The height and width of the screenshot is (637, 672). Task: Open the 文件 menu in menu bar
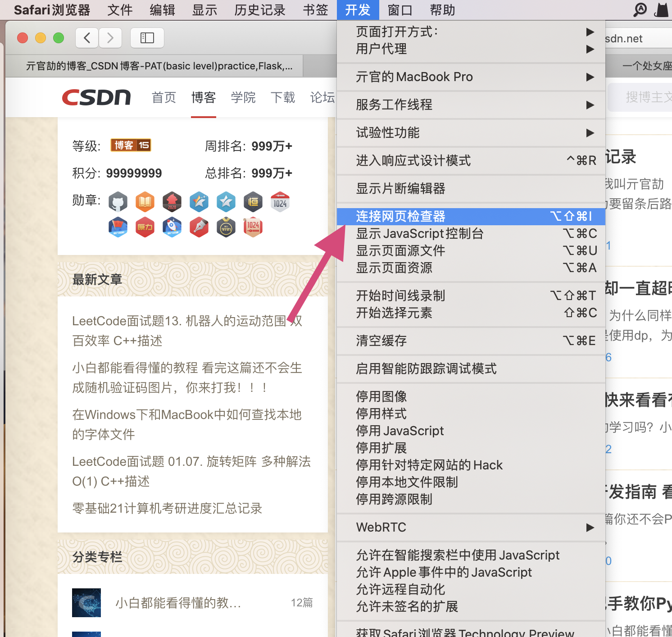(x=120, y=10)
